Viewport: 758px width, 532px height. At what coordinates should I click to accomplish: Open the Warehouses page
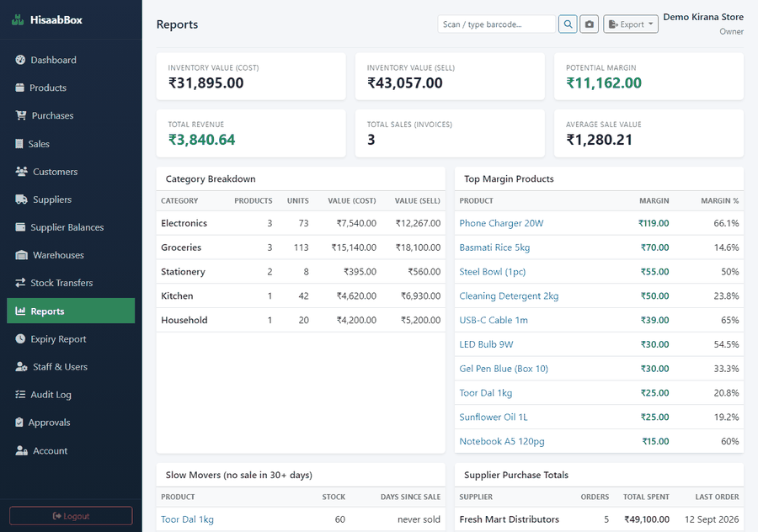[x=71, y=255]
